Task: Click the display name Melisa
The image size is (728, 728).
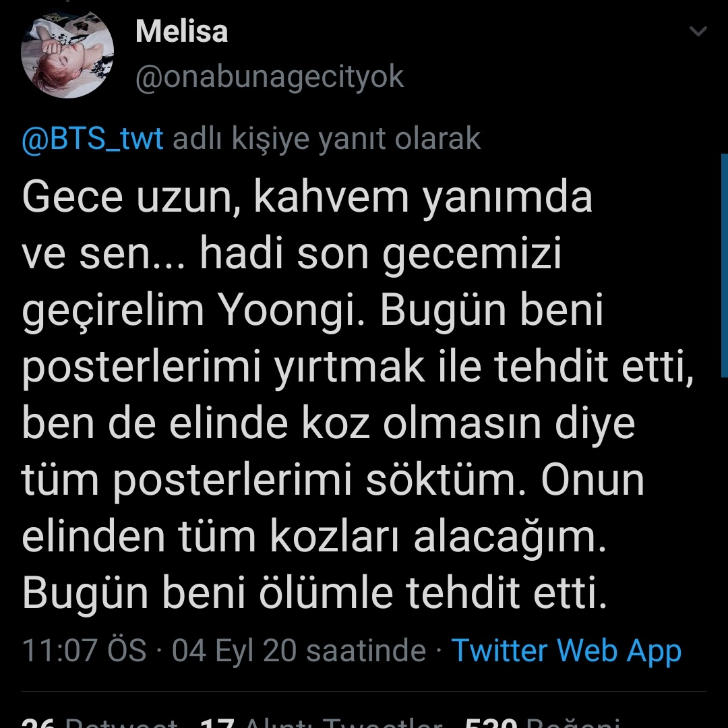Action: (181, 32)
